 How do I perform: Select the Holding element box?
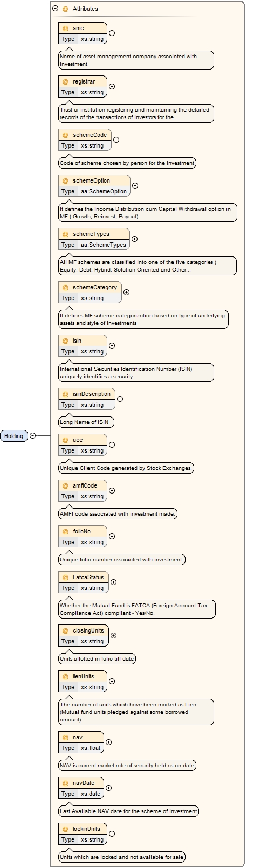(14, 436)
